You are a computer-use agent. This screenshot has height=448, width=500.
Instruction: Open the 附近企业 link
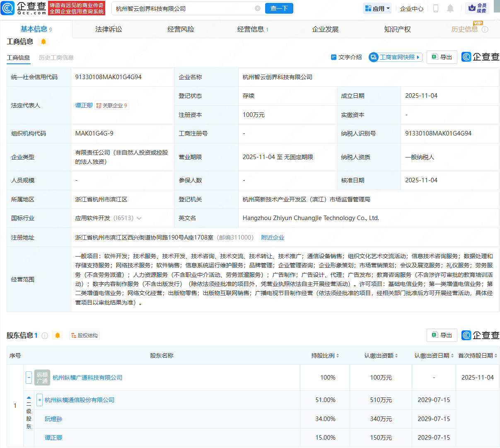[273, 237]
